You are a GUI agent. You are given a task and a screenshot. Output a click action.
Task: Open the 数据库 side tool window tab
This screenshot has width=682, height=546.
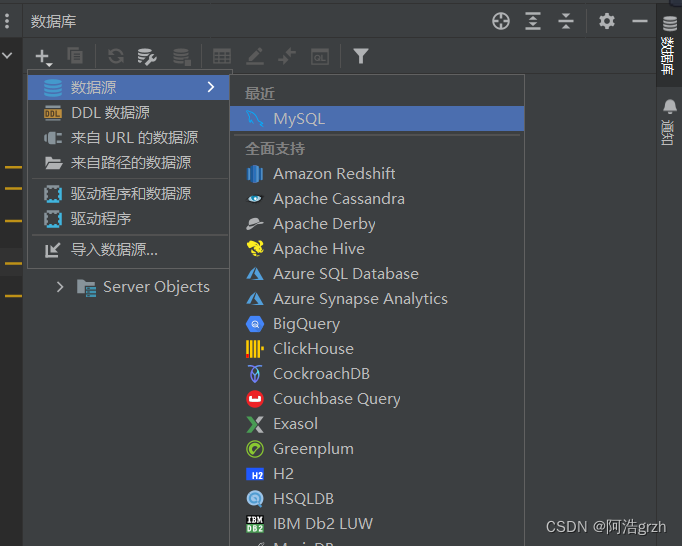tap(669, 45)
